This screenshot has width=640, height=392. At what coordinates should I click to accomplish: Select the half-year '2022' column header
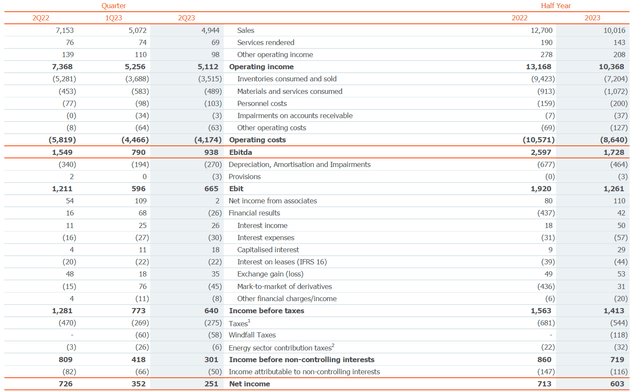(x=519, y=18)
